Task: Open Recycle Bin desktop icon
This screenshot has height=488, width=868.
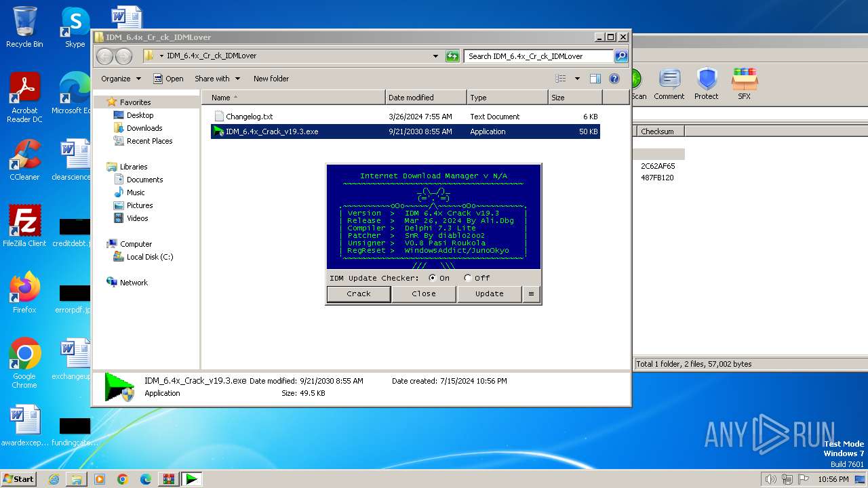Action: (24, 27)
